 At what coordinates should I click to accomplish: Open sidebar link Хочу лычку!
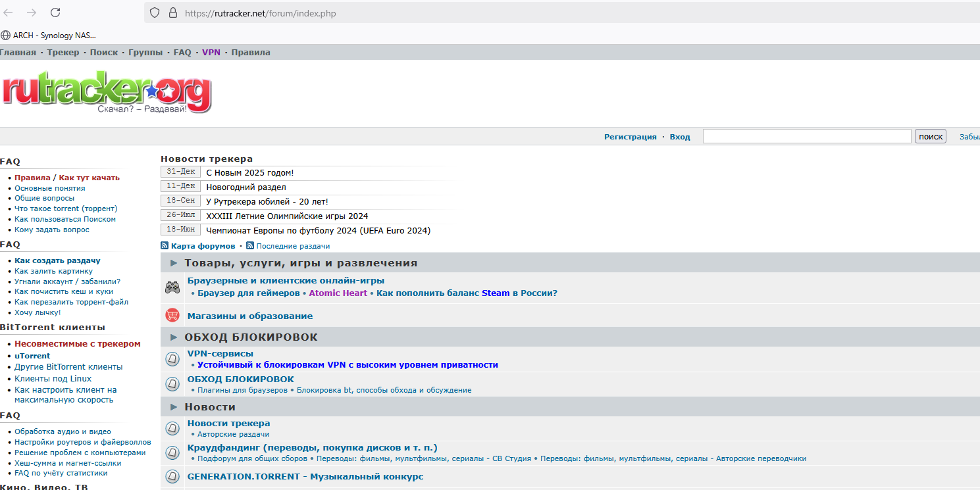(38, 312)
